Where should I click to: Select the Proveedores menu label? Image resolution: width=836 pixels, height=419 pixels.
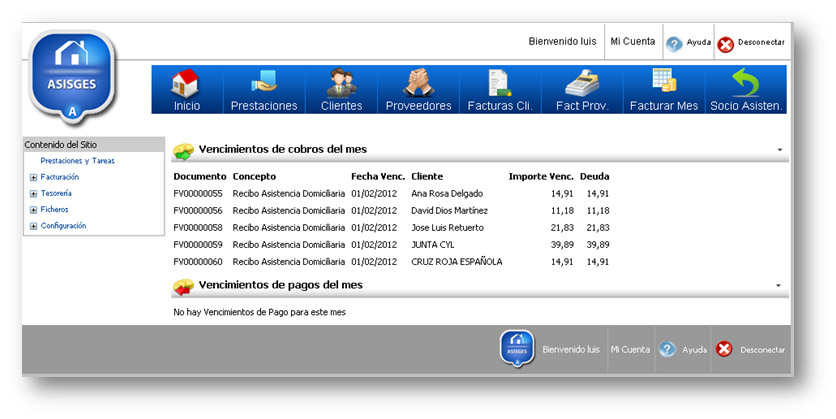419,106
